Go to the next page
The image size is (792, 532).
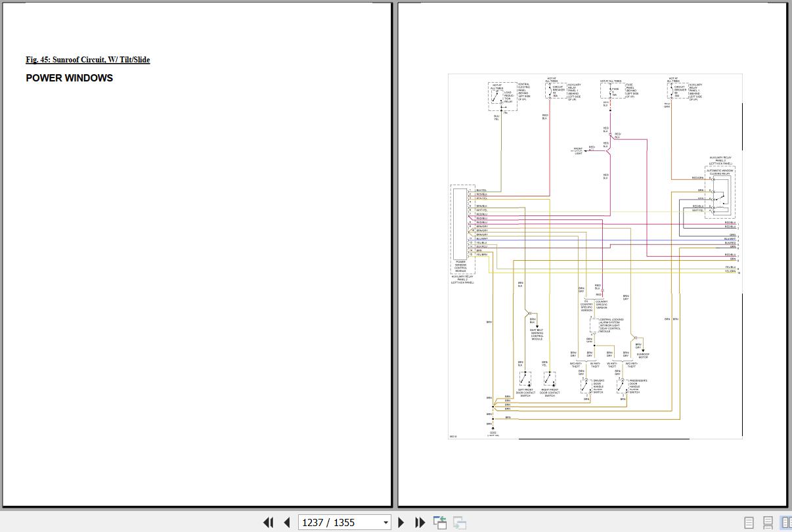click(x=401, y=523)
